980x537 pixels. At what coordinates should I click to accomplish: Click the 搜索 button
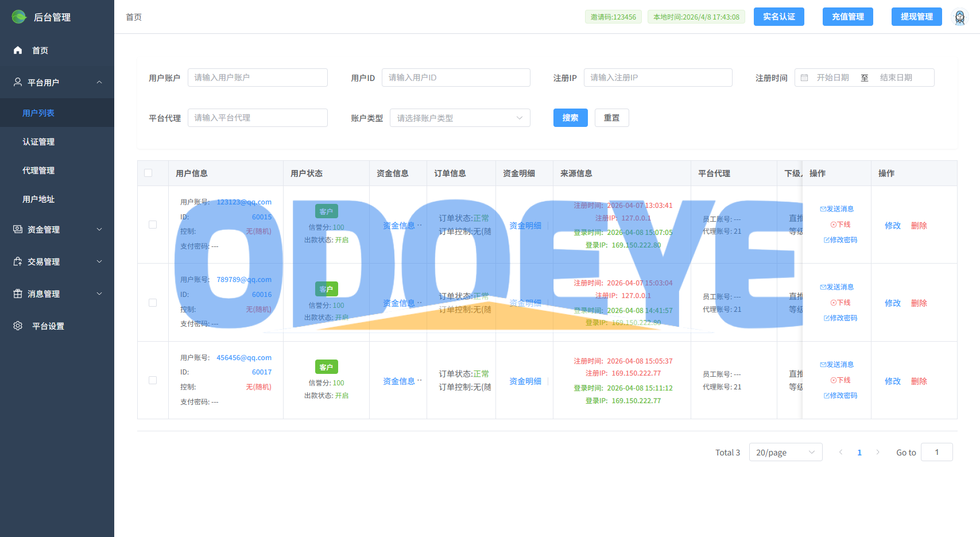(570, 118)
